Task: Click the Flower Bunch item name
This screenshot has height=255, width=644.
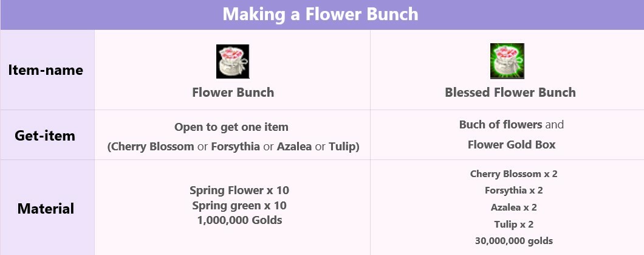Action: coord(233,92)
